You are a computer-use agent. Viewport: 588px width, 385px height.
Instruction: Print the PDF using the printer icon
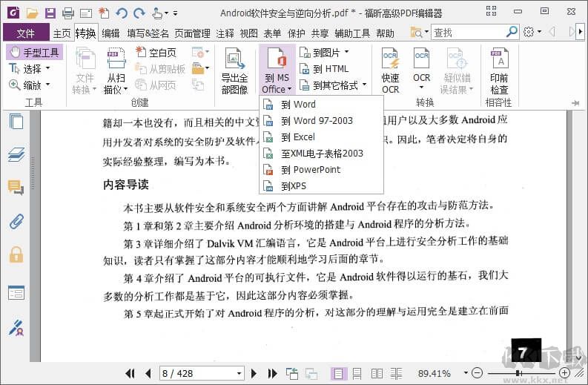point(68,13)
